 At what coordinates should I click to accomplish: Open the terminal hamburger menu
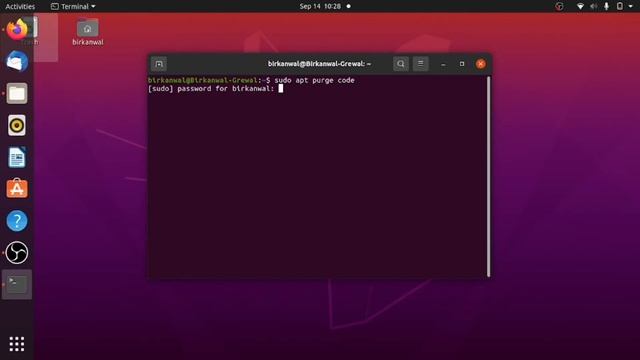pyautogui.click(x=420, y=64)
